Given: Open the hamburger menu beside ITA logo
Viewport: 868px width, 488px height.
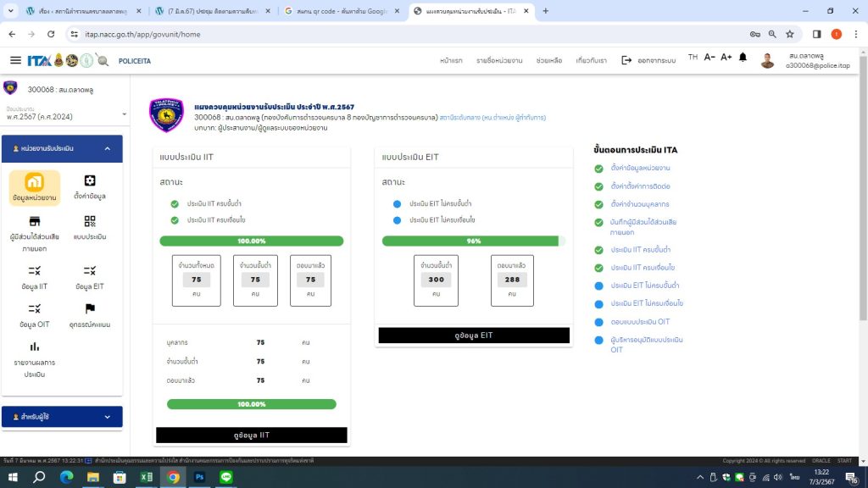Looking at the screenshot, I should (x=15, y=60).
